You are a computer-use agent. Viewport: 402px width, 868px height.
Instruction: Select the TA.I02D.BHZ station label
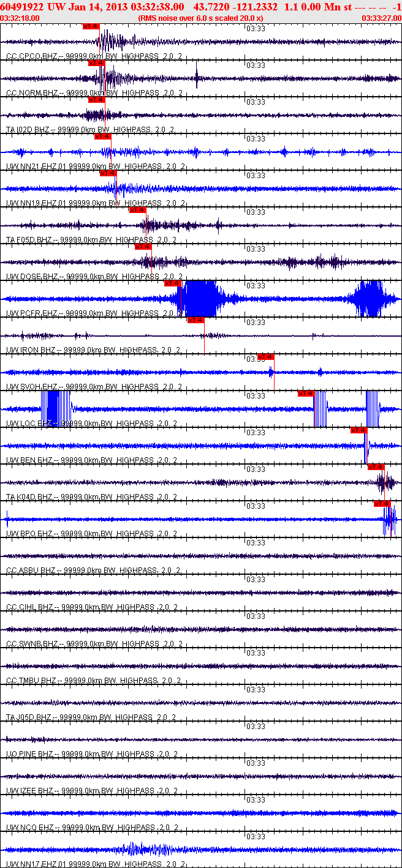28,130
